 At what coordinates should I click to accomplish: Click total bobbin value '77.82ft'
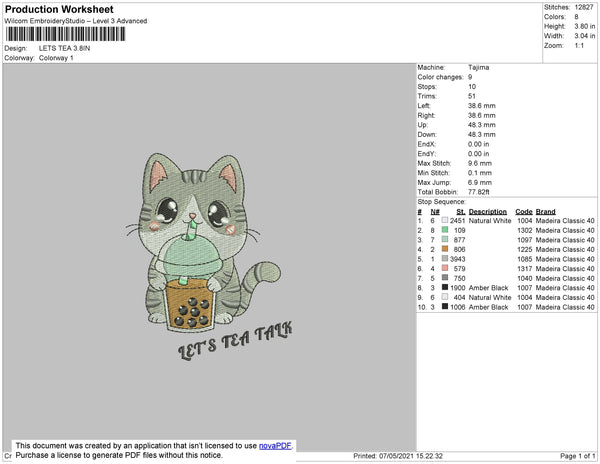pos(479,192)
